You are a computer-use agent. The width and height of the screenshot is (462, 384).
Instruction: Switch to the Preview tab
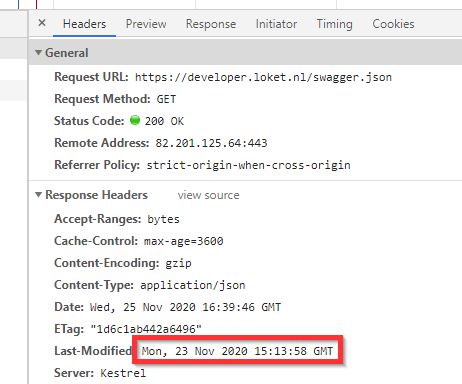(x=146, y=24)
